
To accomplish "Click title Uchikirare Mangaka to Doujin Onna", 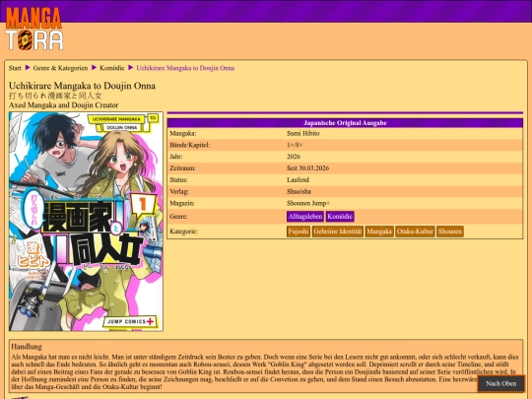I will 82,86.
